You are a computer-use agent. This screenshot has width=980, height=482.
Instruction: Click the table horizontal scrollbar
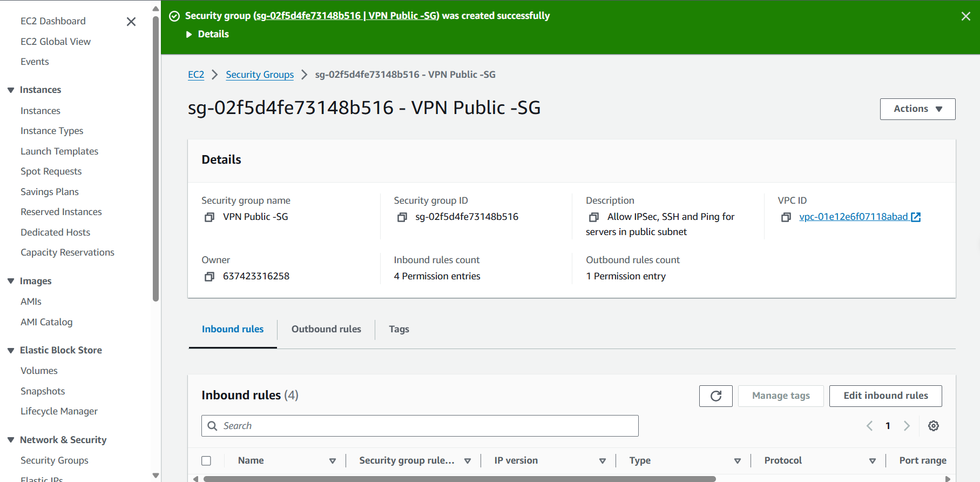(x=459, y=479)
